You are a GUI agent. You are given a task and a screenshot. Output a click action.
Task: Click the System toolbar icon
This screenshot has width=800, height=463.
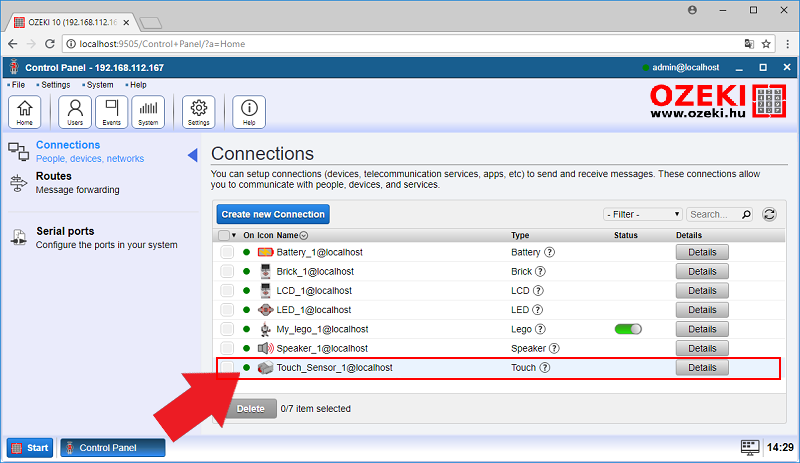[148, 112]
